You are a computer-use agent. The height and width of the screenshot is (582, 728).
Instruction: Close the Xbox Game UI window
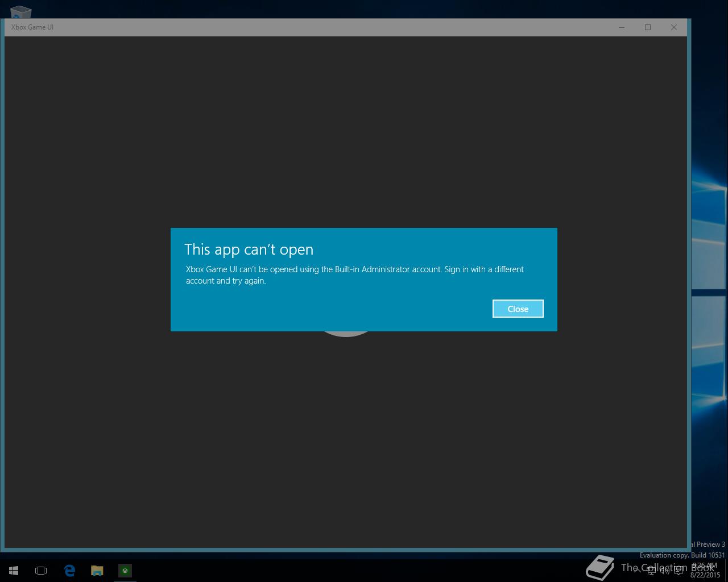[674, 27]
